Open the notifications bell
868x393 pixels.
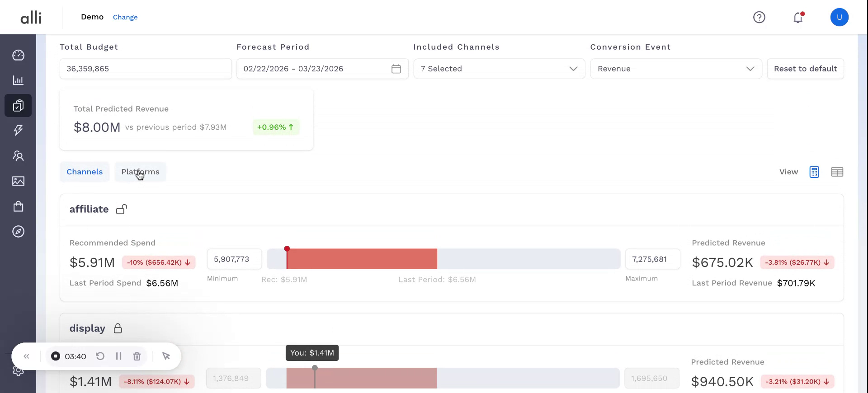(798, 17)
